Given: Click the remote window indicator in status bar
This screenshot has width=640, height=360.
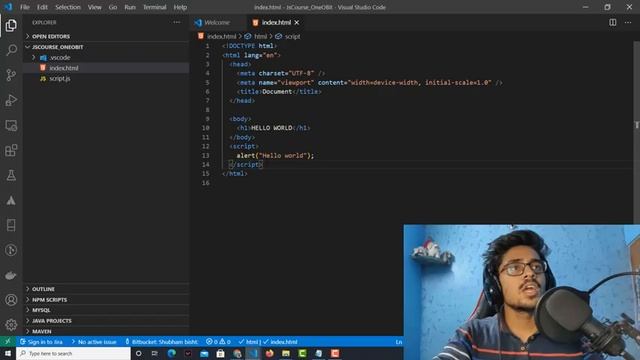Looking at the screenshot, I should click(x=8, y=342).
